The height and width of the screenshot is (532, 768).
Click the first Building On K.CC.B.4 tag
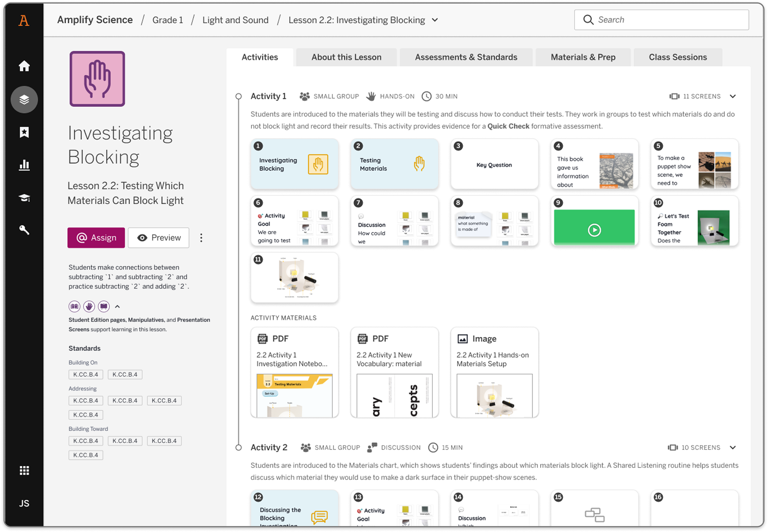coord(86,374)
